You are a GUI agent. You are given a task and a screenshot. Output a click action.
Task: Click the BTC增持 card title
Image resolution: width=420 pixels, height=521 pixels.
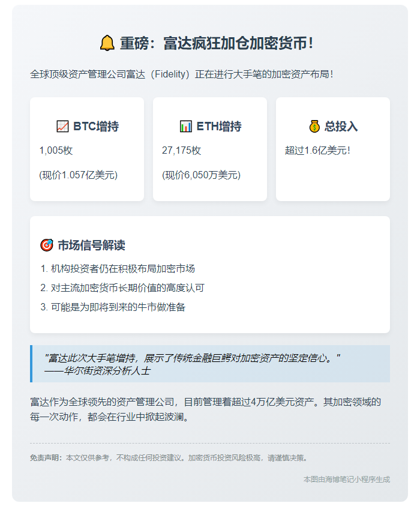click(96, 126)
